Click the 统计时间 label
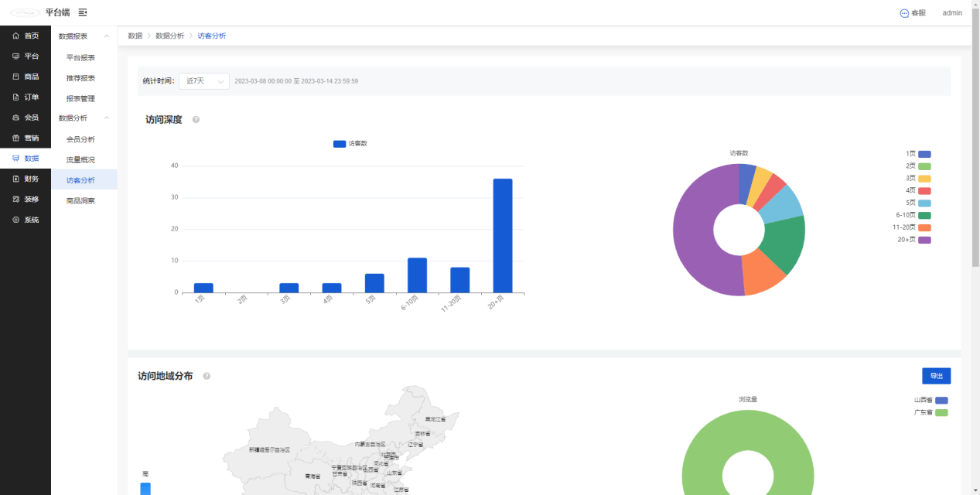 (159, 81)
